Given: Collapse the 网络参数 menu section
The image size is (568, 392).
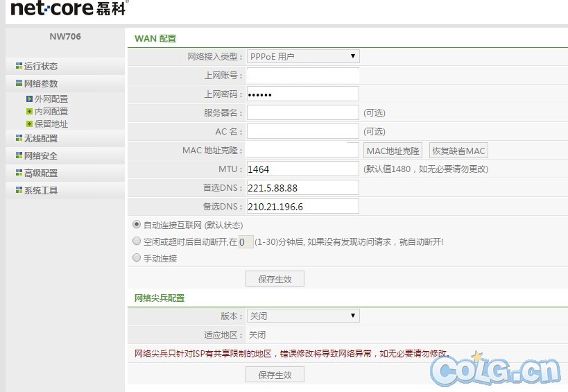Looking at the screenshot, I should click(x=40, y=84).
